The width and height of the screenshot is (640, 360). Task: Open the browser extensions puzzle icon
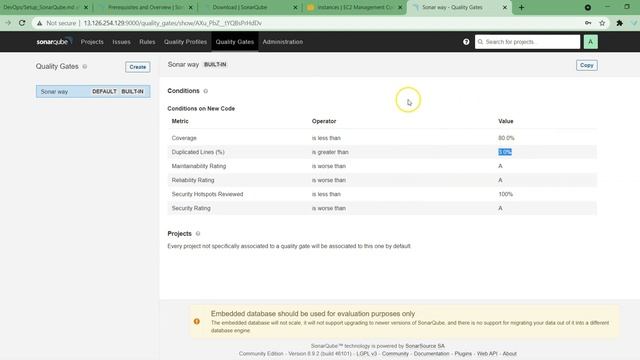(x=620, y=23)
